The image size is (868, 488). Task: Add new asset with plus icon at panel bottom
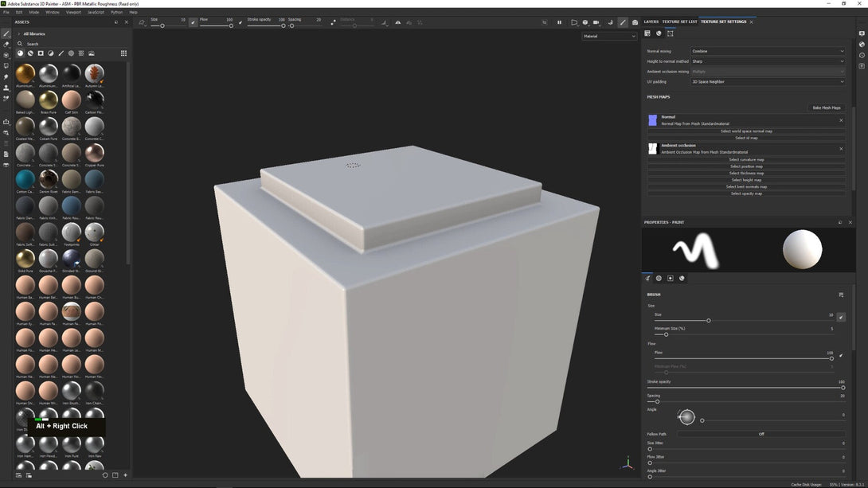point(126,475)
